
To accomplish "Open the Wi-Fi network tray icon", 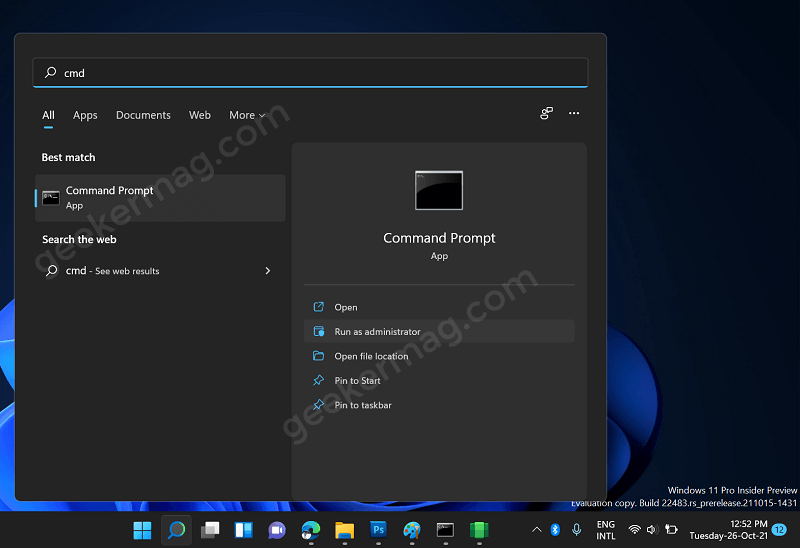I will (634, 530).
